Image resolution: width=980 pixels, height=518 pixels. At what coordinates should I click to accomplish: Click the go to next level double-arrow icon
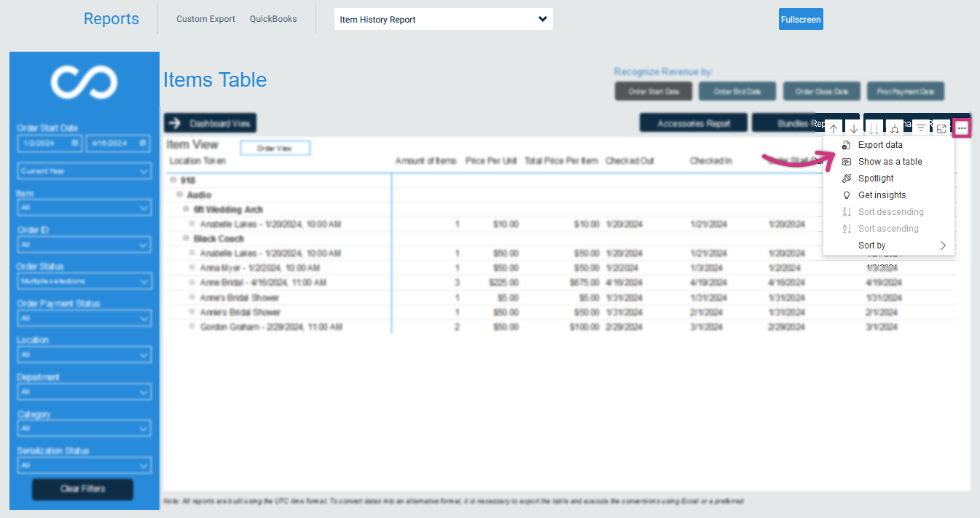(873, 127)
